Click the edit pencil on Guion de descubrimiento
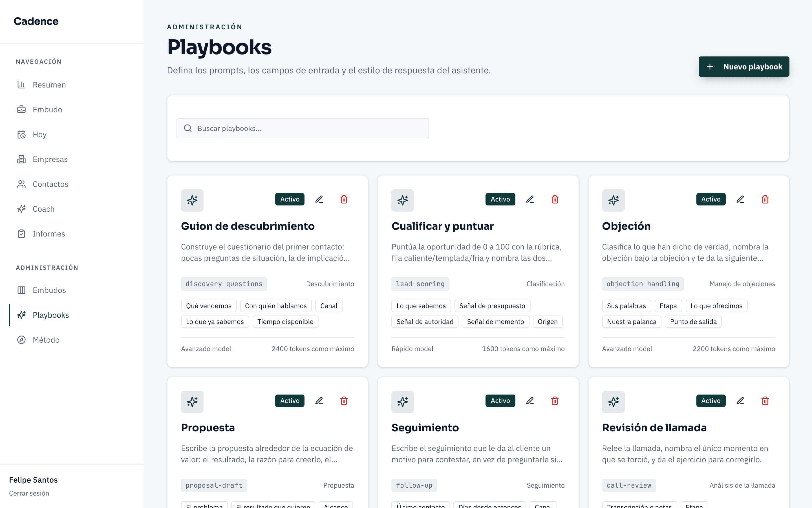 coord(319,199)
